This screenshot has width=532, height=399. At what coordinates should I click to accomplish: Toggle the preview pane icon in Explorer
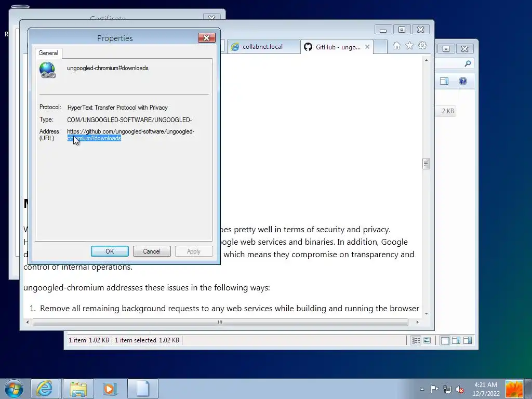tap(444, 81)
